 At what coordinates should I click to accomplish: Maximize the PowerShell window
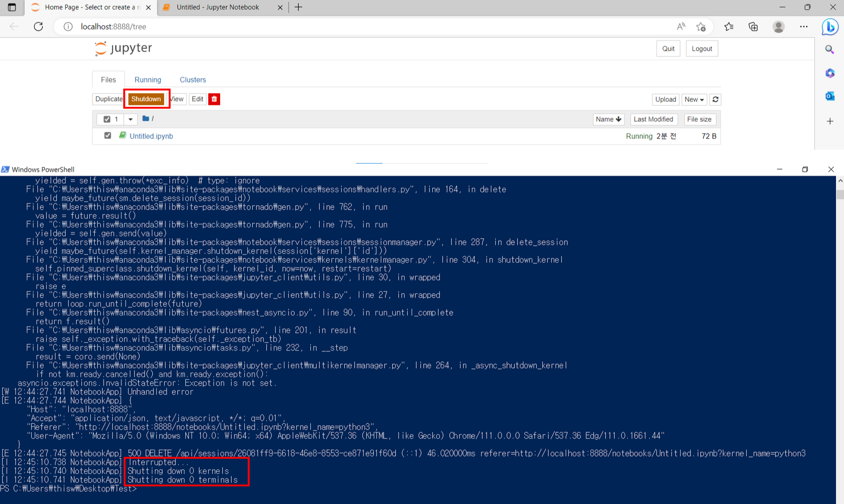(805, 169)
